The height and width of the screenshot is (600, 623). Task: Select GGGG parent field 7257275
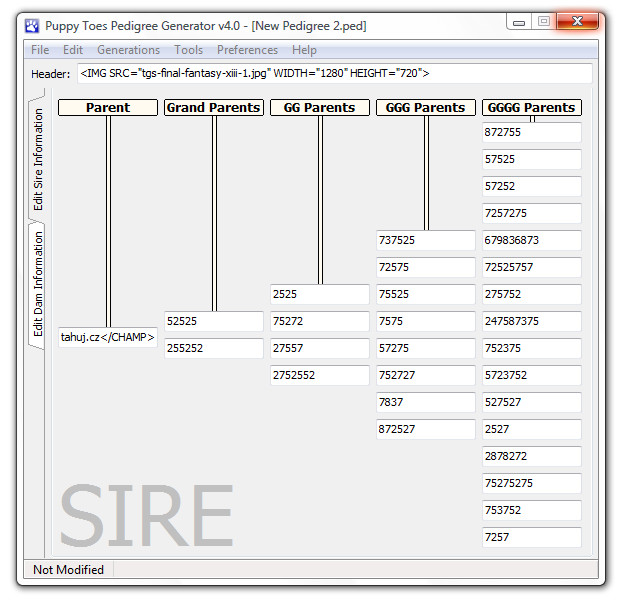coord(532,213)
